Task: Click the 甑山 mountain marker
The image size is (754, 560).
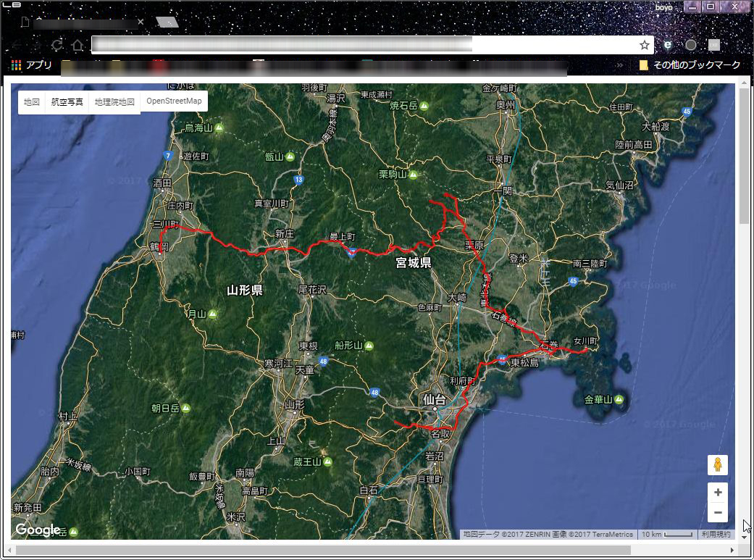Action: 290,156
